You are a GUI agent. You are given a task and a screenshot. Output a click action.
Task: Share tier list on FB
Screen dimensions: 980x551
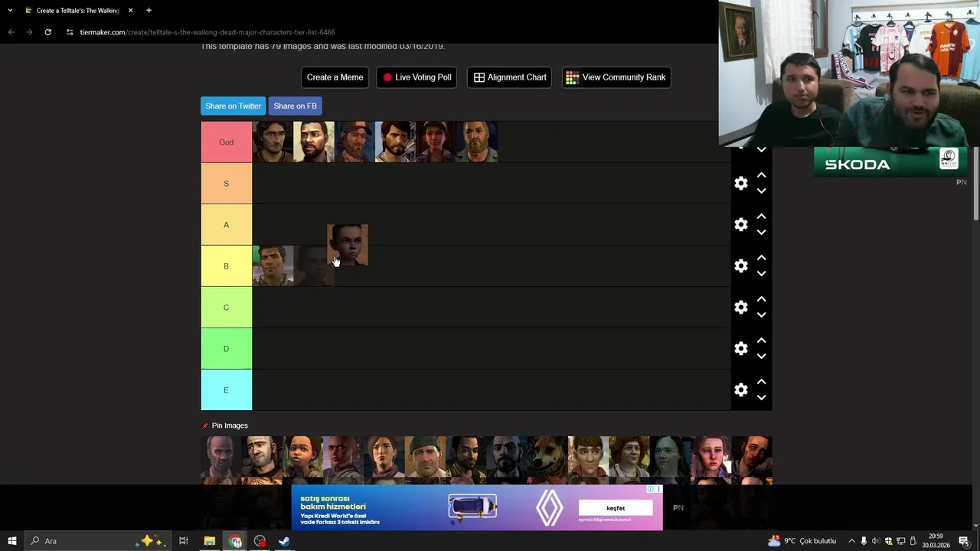[295, 106]
